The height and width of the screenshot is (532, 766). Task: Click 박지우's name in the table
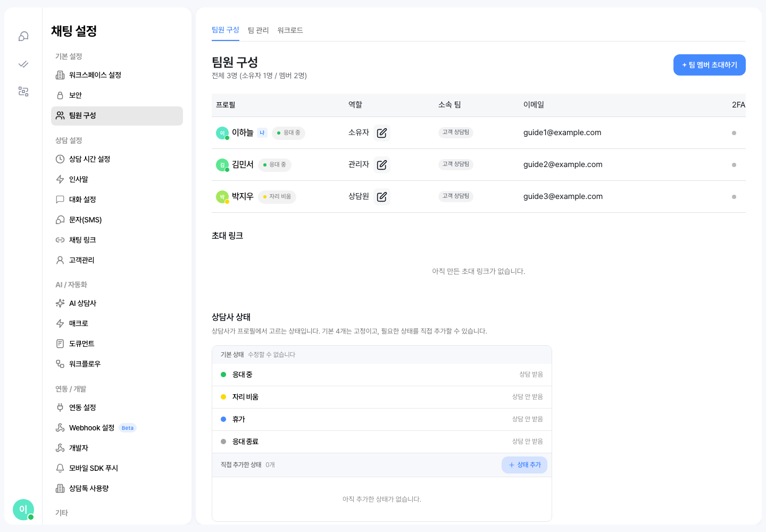coord(243,196)
